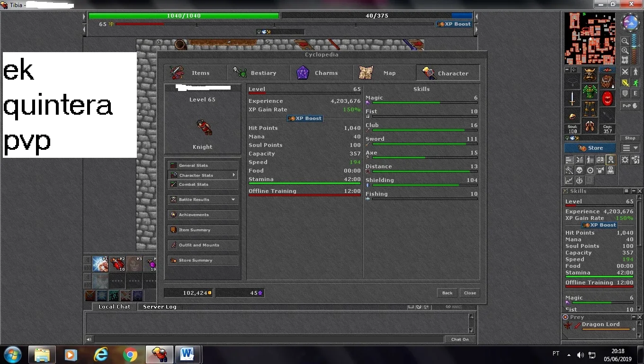This screenshot has height=364, width=644.
Task: Open the skull icon widget button
Action: click(580, 170)
